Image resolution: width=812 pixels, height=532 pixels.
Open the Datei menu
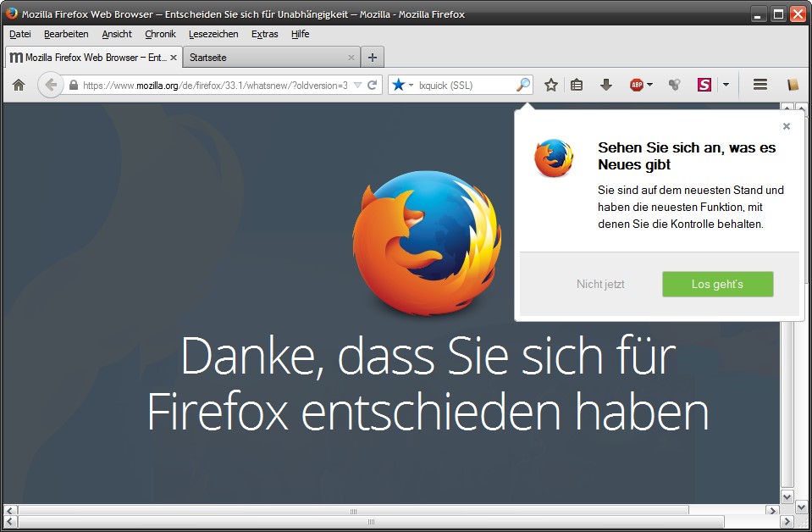(20, 34)
